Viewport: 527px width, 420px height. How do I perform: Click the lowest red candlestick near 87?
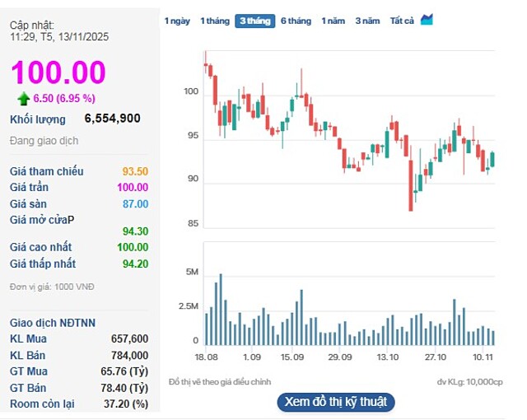tap(411, 186)
